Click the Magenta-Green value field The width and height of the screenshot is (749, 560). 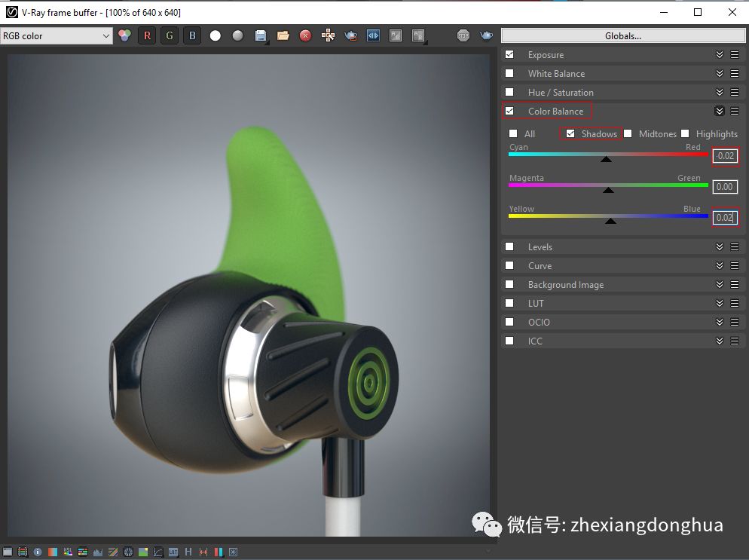pos(725,187)
